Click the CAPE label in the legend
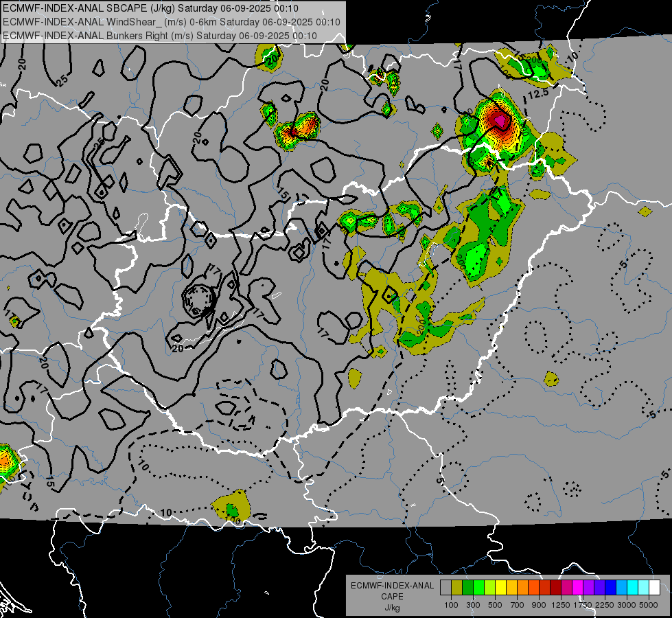Image resolution: width=672 pixels, height=618 pixels. click(x=392, y=597)
